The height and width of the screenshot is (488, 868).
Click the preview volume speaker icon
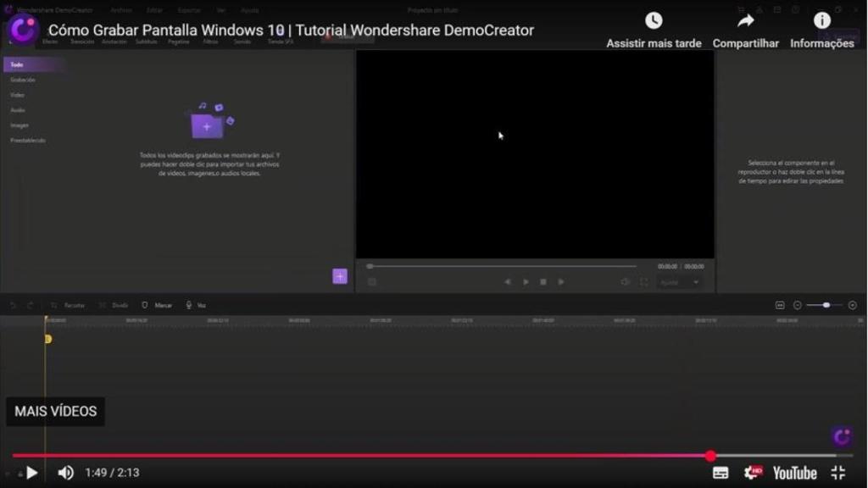click(625, 282)
